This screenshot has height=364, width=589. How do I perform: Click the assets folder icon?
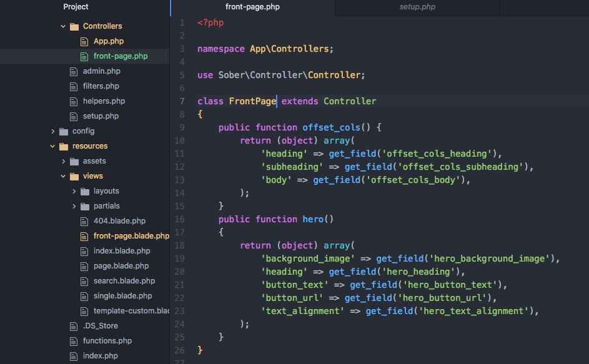pyautogui.click(x=74, y=162)
